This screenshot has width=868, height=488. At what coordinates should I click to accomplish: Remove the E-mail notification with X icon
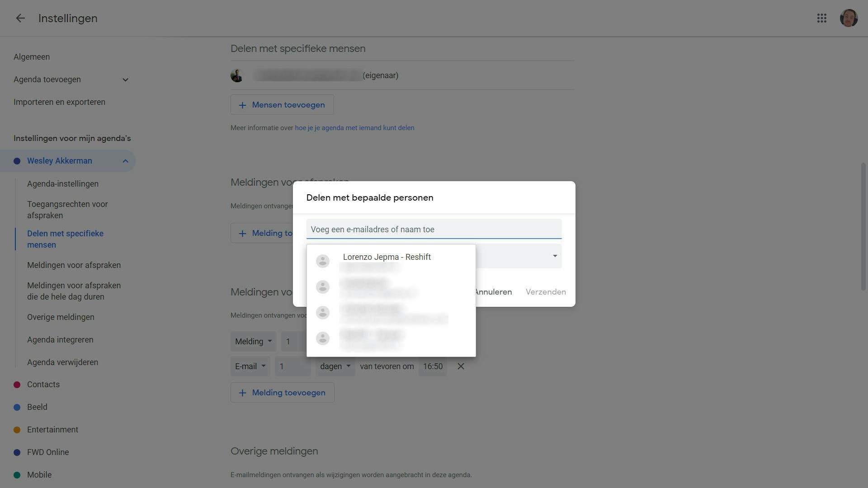(461, 366)
